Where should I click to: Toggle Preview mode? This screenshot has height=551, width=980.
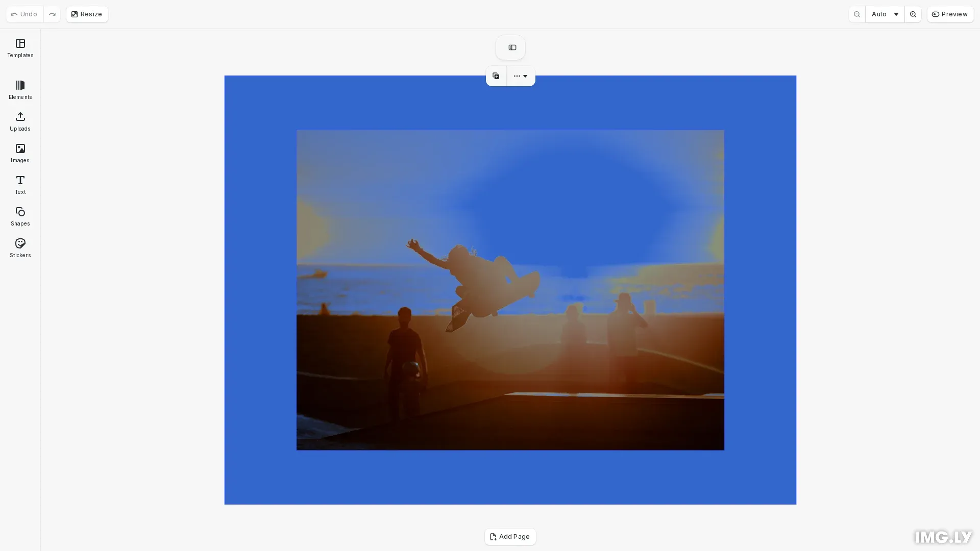[x=950, y=14]
